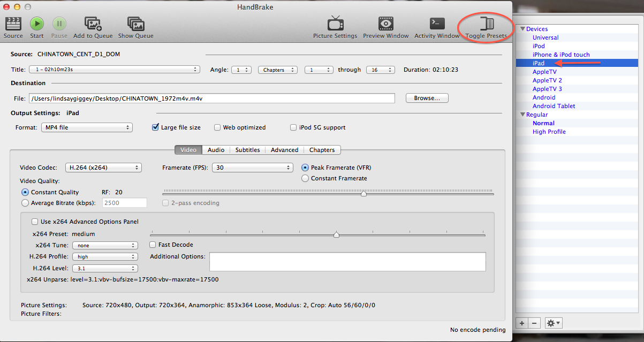This screenshot has width=644, height=342.
Task: Open the Show Queue toolbar icon
Action: pyautogui.click(x=136, y=24)
